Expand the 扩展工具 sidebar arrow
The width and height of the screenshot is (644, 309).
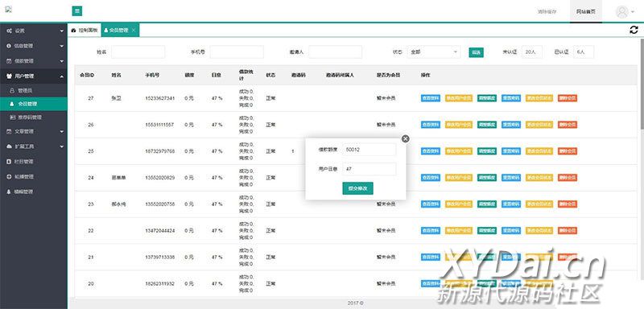click(x=62, y=146)
